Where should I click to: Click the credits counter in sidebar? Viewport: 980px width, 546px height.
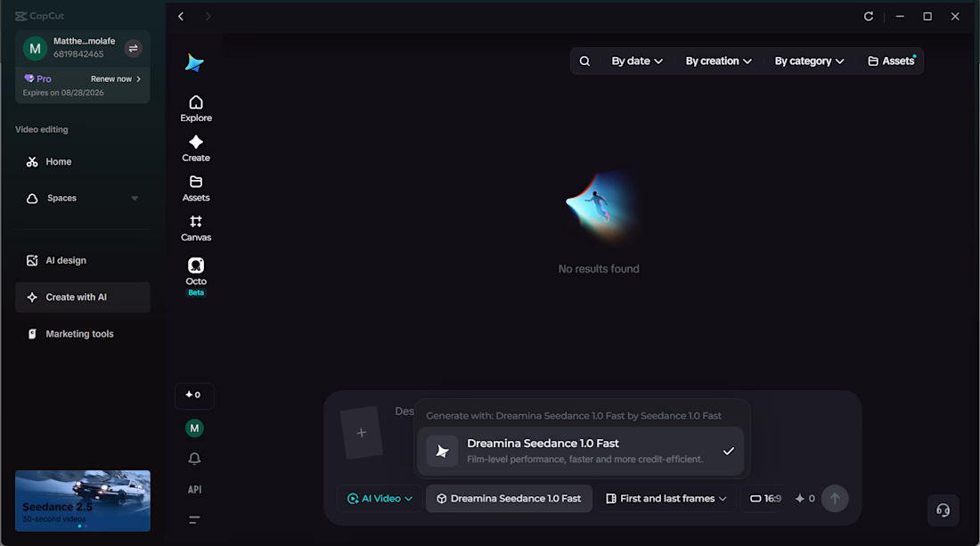(193, 395)
